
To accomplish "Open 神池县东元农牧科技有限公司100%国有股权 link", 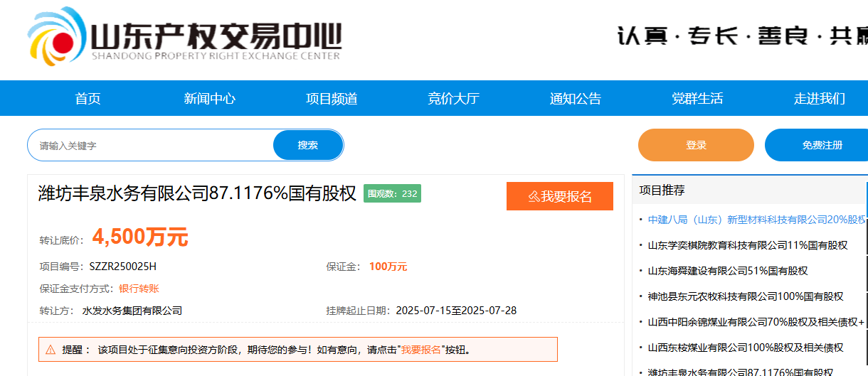I will [746, 296].
